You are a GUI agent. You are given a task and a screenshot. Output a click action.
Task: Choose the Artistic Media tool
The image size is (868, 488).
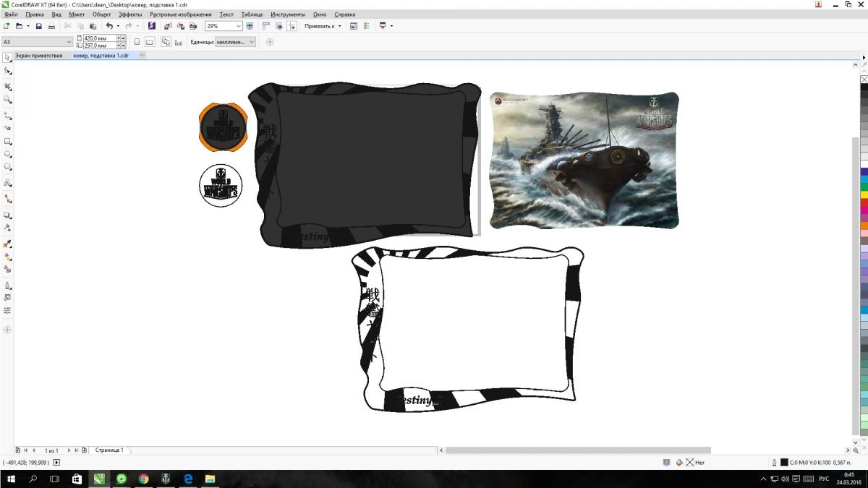pos(7,128)
